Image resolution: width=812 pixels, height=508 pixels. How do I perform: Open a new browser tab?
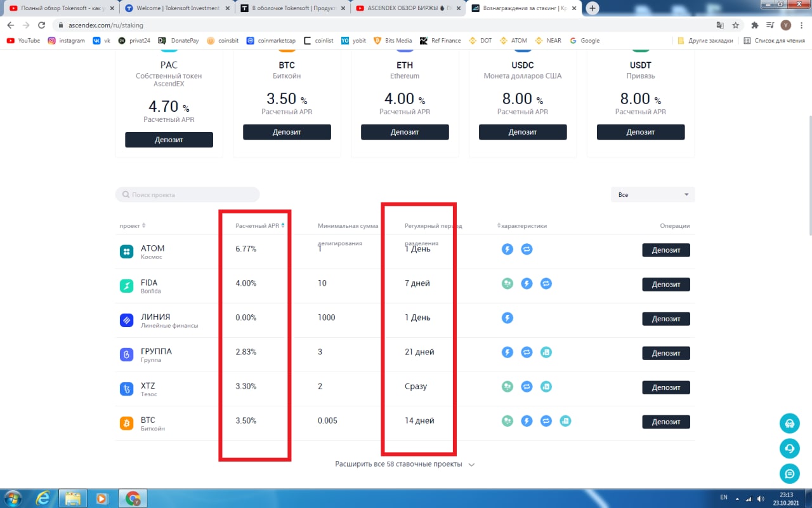tap(593, 8)
